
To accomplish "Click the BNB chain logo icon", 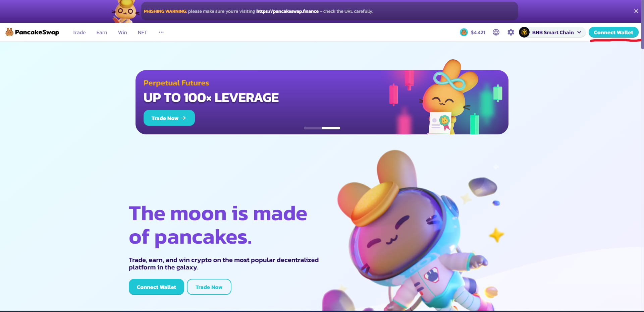I will coord(524,32).
